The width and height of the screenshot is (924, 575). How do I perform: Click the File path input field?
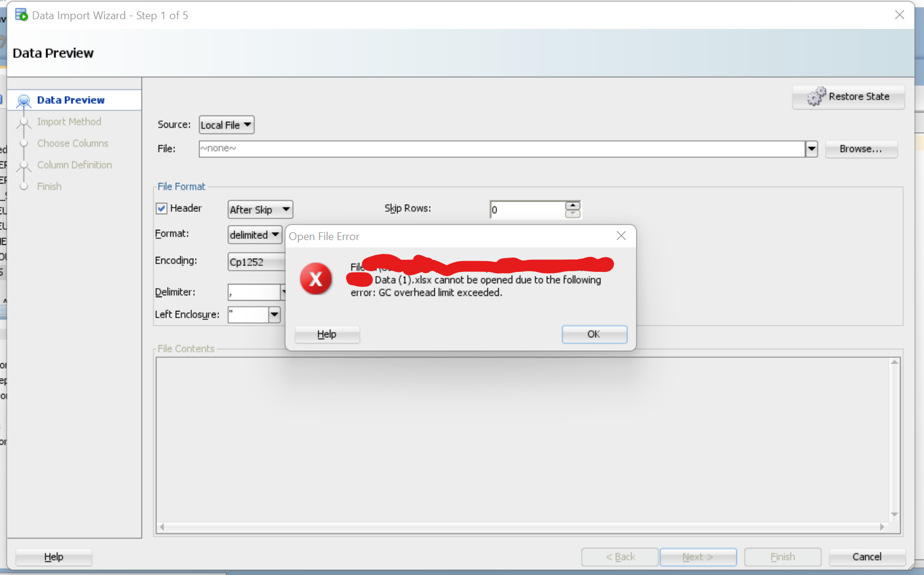pyautogui.click(x=502, y=149)
